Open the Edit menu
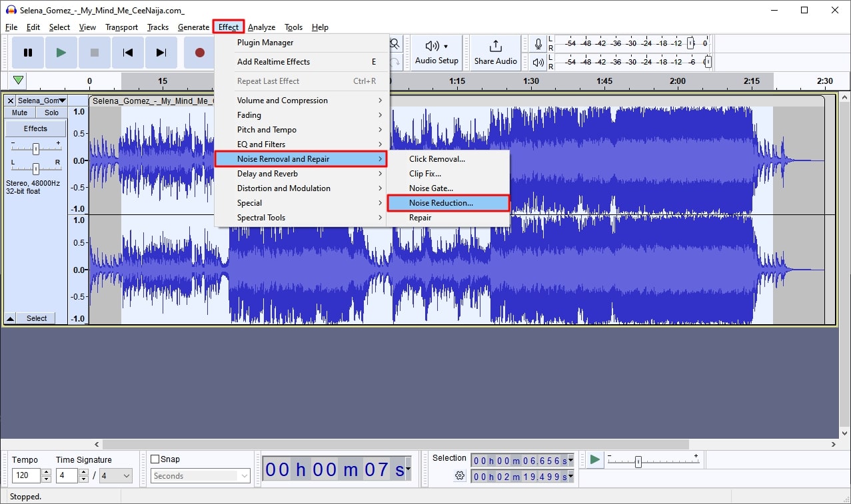Image resolution: width=851 pixels, height=504 pixels. point(33,27)
